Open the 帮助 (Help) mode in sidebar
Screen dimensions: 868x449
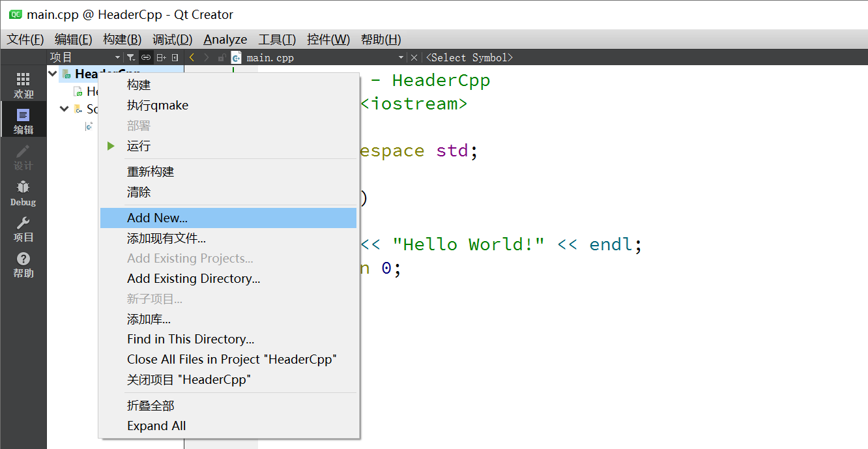coord(23,264)
